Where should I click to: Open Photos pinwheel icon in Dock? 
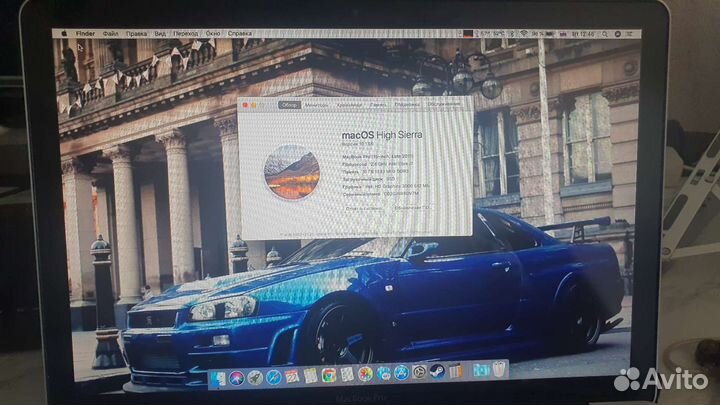365,374
